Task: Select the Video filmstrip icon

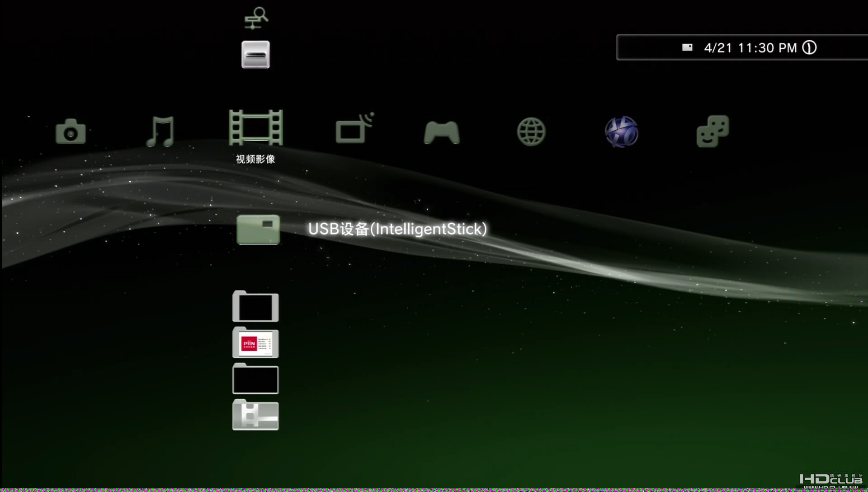Action: 256,128
